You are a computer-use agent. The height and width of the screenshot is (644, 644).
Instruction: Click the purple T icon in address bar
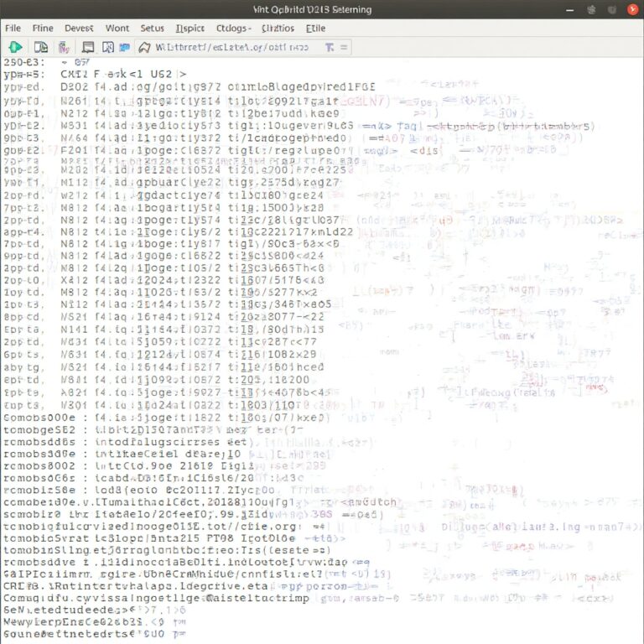point(330,48)
